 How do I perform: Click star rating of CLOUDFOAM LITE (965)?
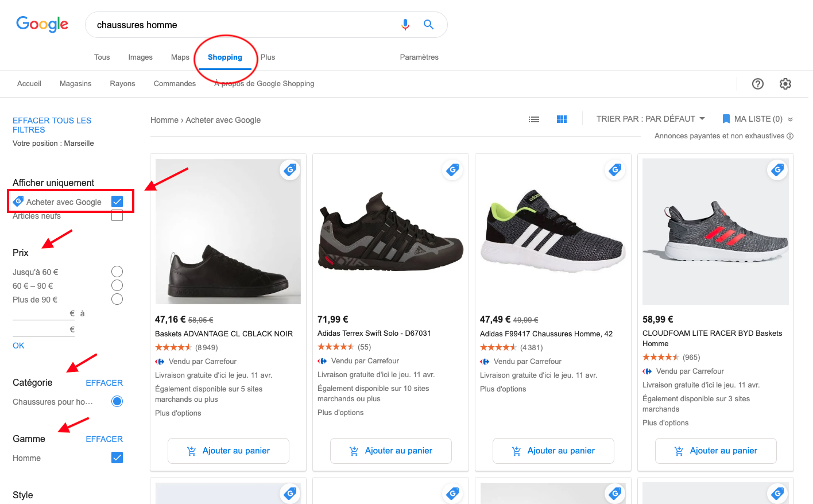pyautogui.click(x=661, y=357)
